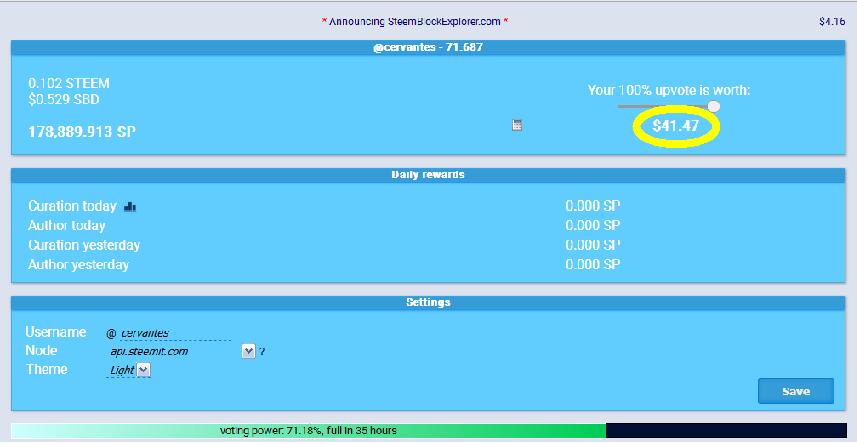The image size is (857, 444).
Task: Open the Node dropdown arrow
Action: (248, 351)
